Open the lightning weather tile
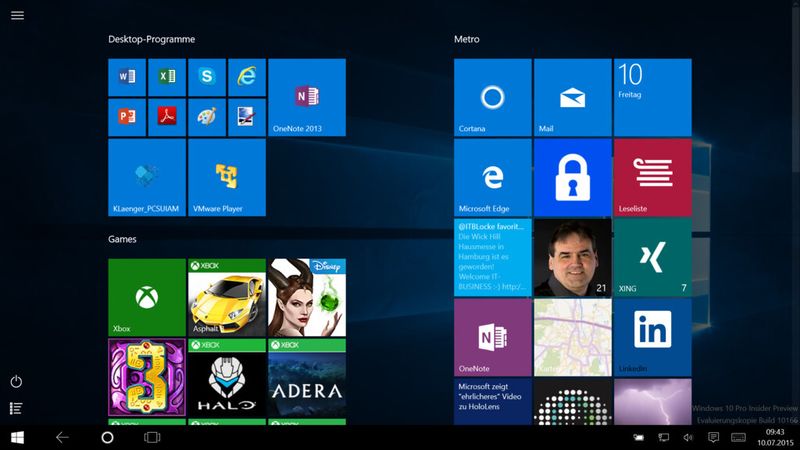 pos(653,402)
